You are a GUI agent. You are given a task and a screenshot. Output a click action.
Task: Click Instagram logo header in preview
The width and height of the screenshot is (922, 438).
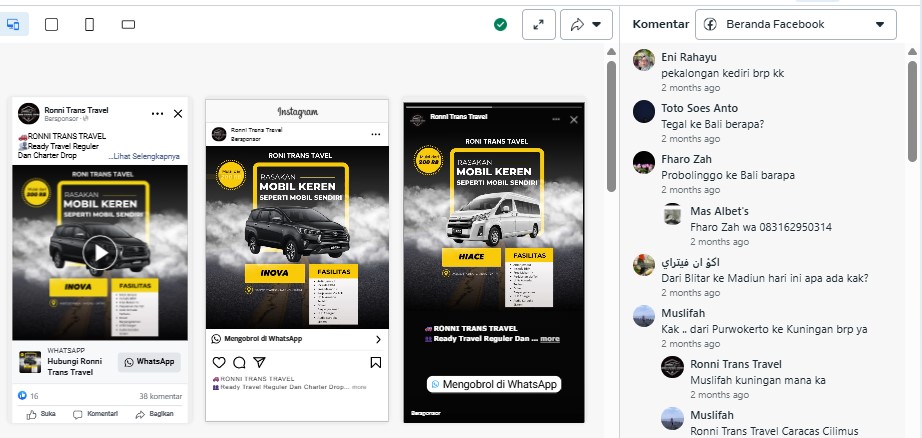click(298, 112)
